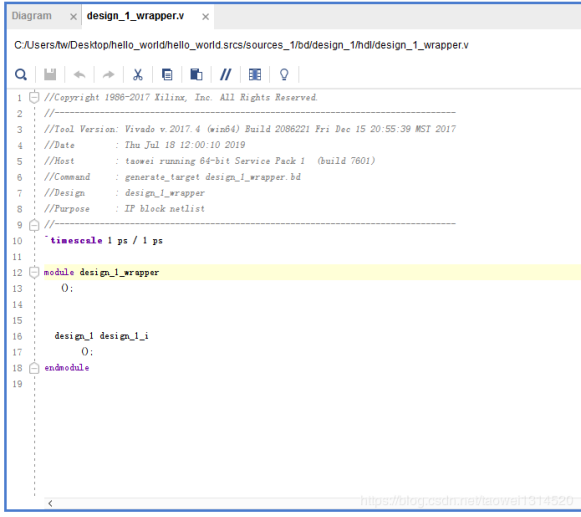Screen dimensions: 581x517
Task: Click the Copy icon in toolbar
Action: [167, 74]
